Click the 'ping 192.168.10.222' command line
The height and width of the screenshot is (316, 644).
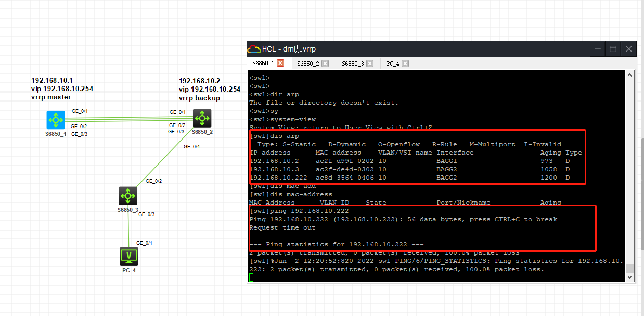point(299,211)
